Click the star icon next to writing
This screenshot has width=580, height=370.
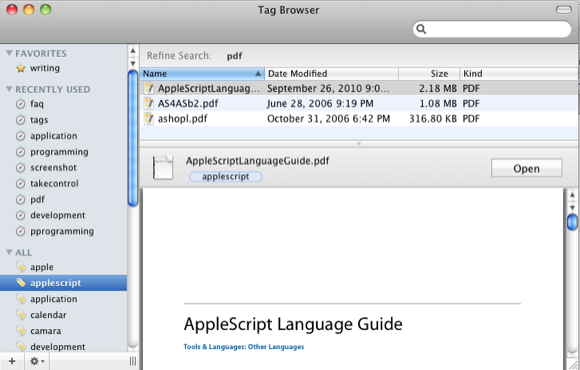click(x=21, y=68)
